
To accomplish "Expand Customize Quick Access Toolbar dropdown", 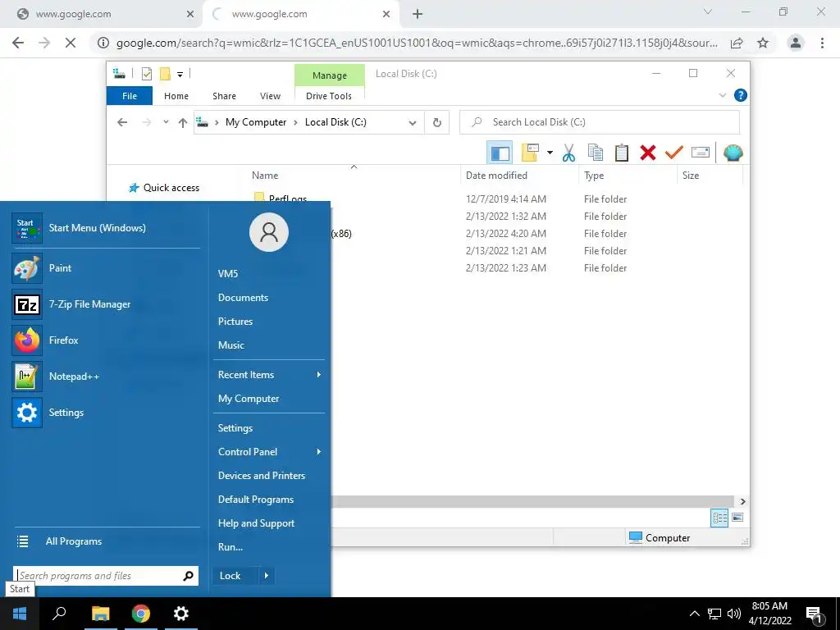I will 180,75.
